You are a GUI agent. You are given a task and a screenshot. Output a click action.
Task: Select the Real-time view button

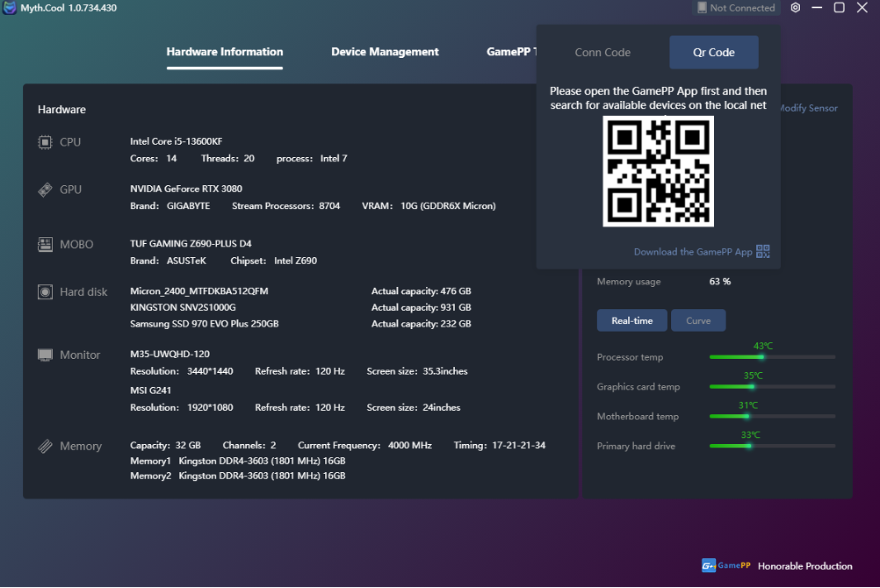tap(632, 320)
